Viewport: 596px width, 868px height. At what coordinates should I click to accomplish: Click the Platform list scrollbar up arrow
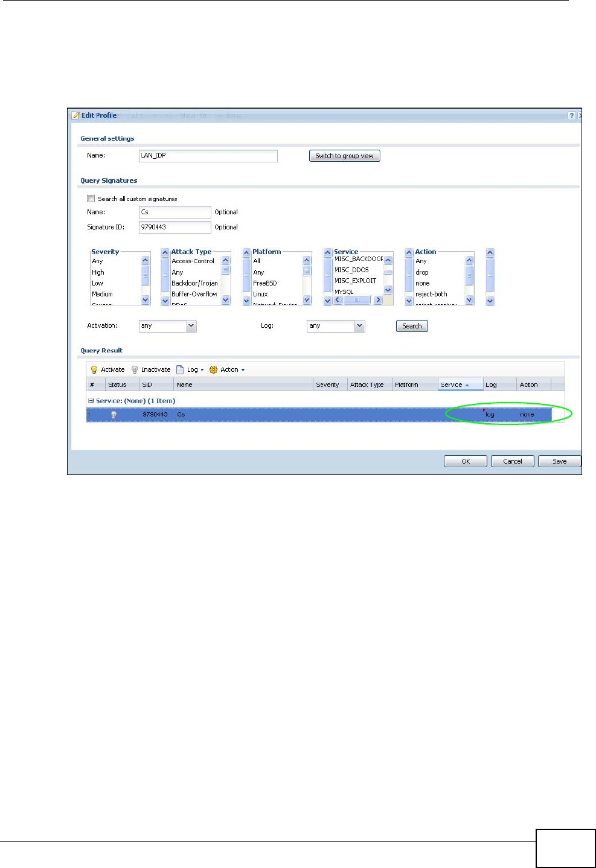coord(307,260)
